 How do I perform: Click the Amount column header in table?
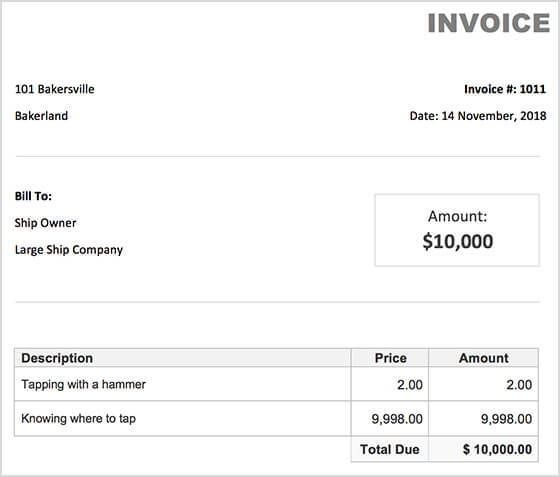click(x=484, y=358)
